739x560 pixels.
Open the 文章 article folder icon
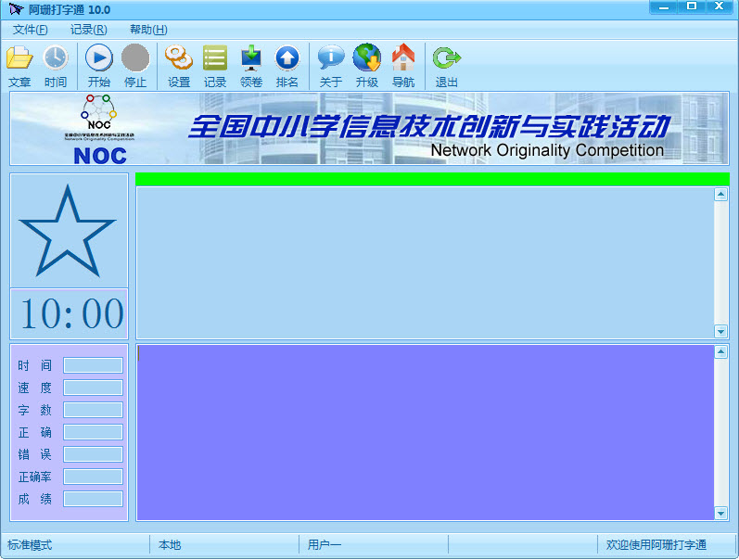pos(19,57)
